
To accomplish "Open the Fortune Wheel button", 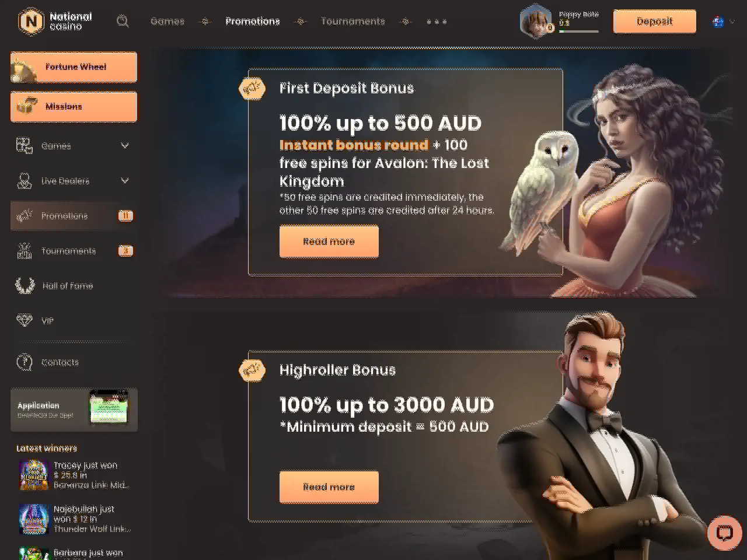I will (x=74, y=67).
